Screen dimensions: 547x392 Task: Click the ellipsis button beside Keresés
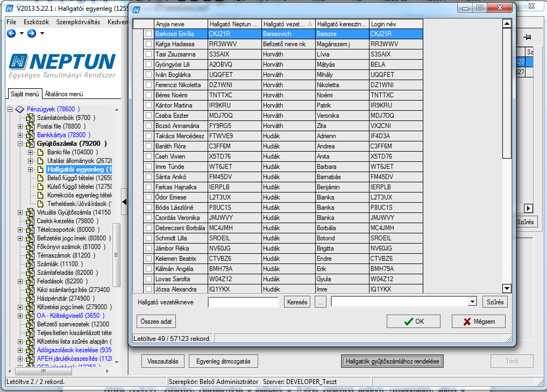coord(321,302)
